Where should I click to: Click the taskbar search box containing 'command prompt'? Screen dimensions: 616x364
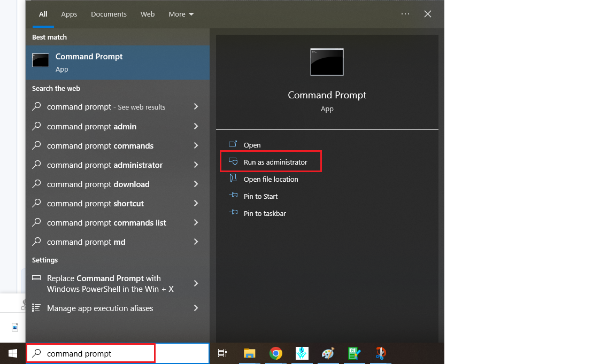coord(118,353)
